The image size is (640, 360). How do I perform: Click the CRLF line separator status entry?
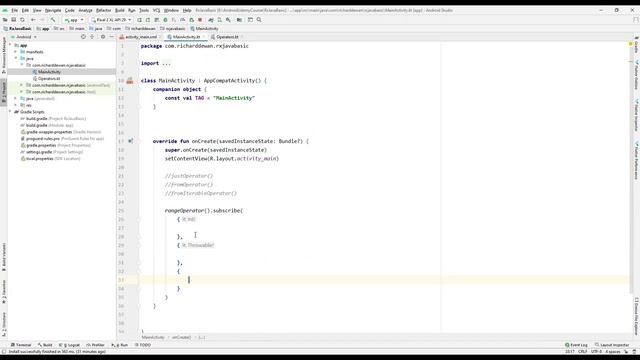tap(582, 351)
